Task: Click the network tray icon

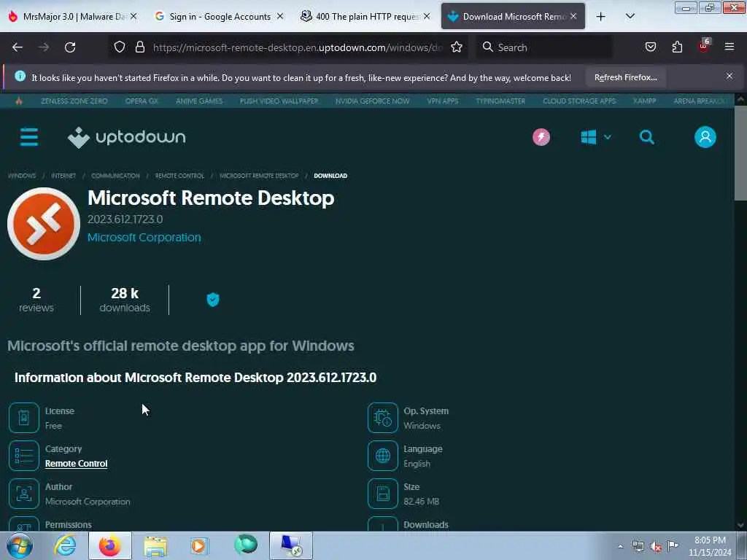Action: coord(638,547)
